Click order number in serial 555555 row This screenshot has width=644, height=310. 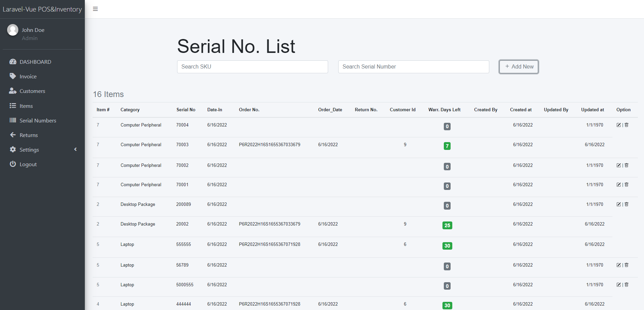269,244
